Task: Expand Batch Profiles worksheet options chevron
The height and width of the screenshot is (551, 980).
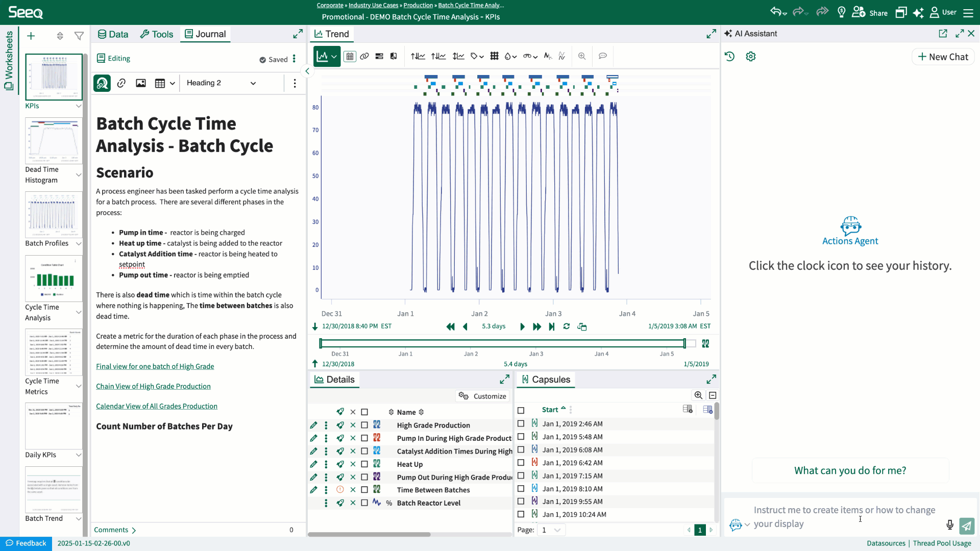Action: (x=79, y=244)
